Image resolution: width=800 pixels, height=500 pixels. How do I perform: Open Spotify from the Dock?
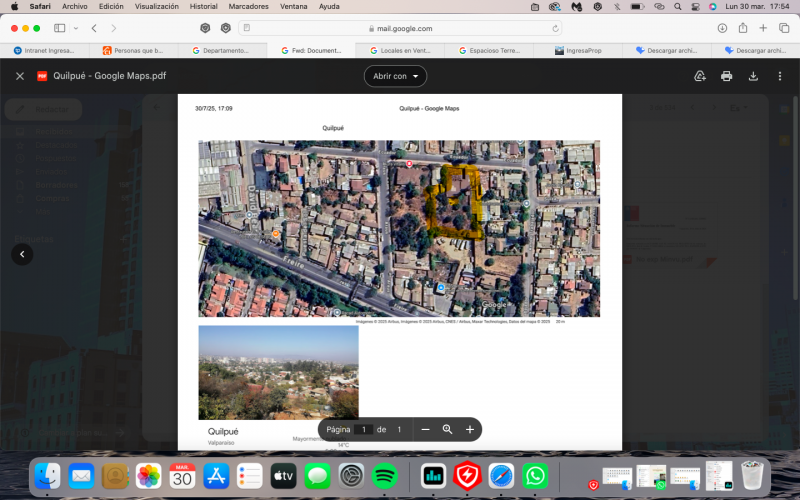point(384,475)
